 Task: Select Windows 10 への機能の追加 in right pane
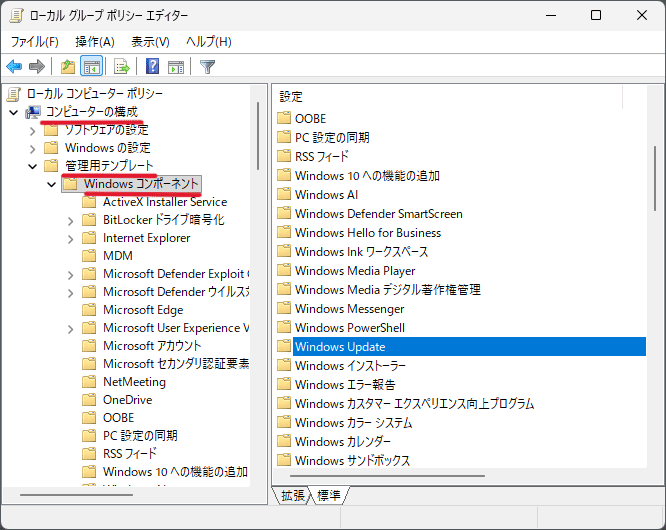point(367,176)
